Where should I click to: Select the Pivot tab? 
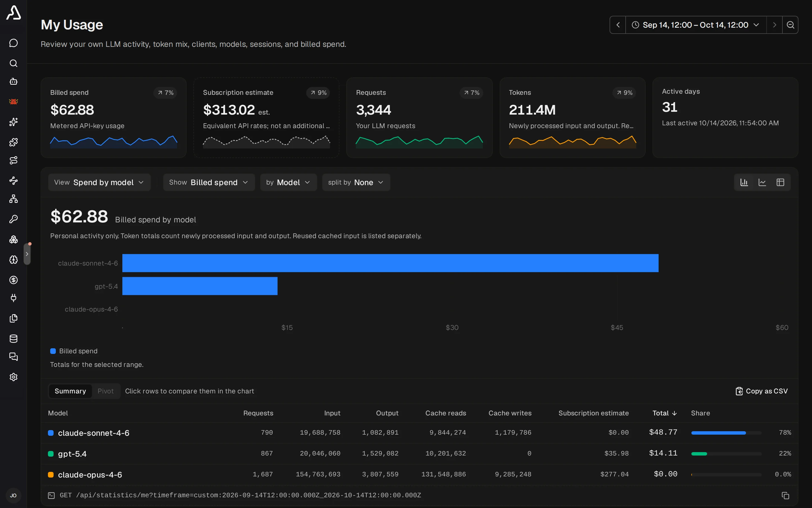coord(106,391)
